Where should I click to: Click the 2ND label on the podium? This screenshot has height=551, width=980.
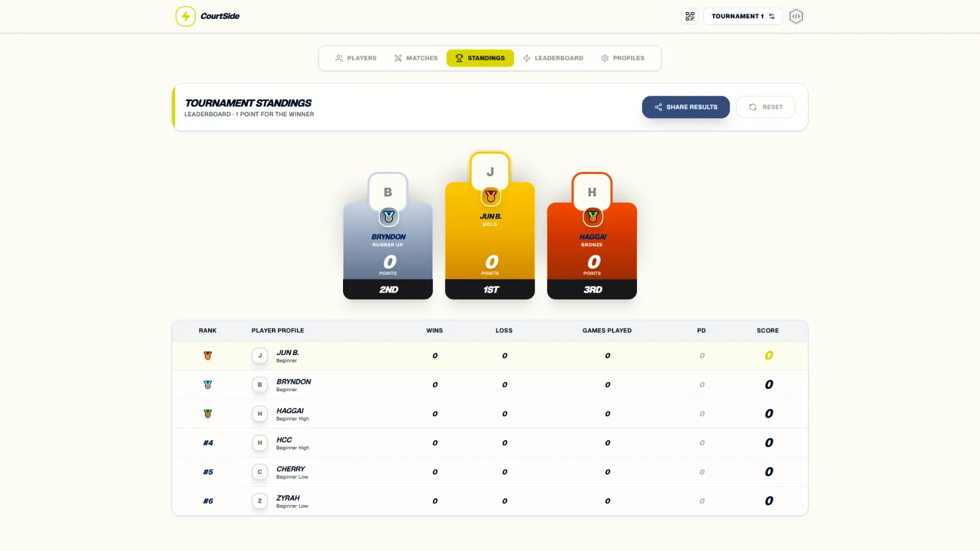[388, 290]
